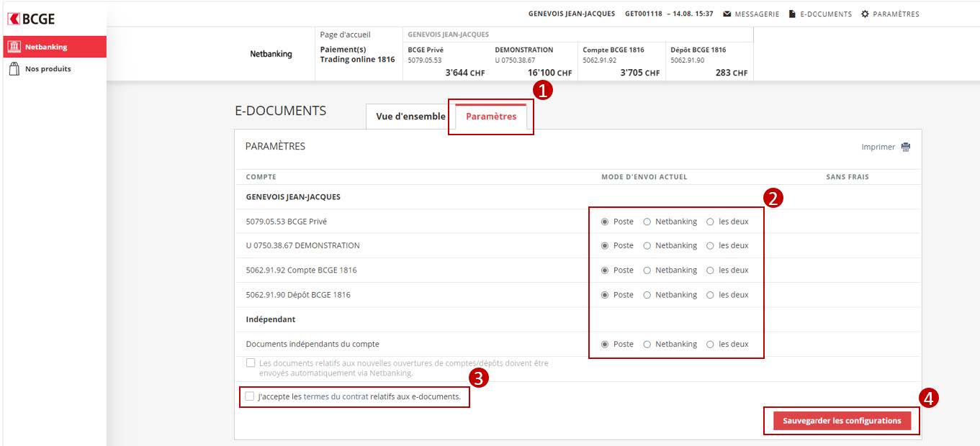Select les deux for Documents indépendants du compte

pyautogui.click(x=710, y=344)
